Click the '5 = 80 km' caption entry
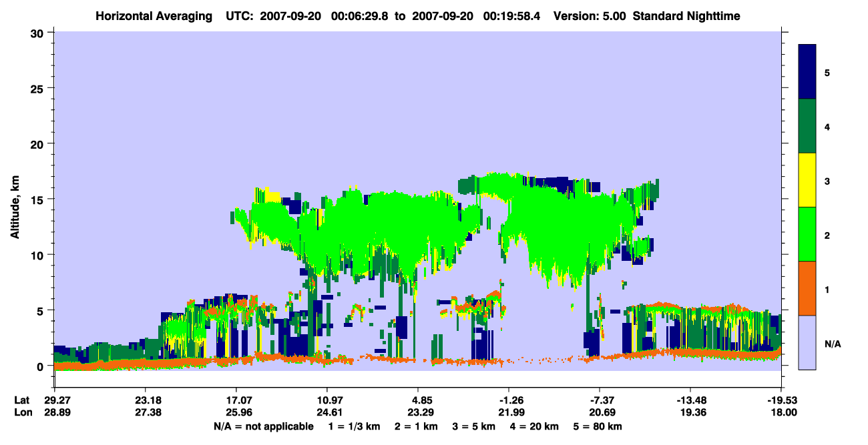This screenshot has height=445, width=868. [x=599, y=426]
